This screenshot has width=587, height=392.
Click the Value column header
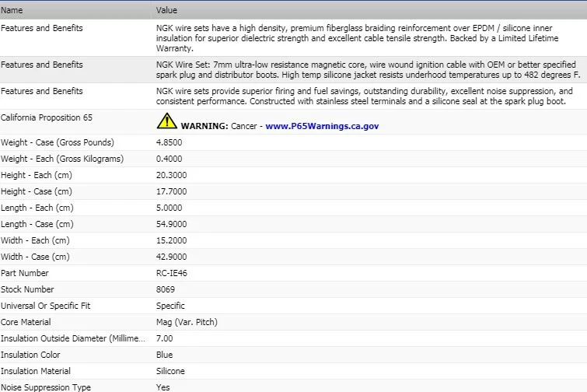(166, 10)
